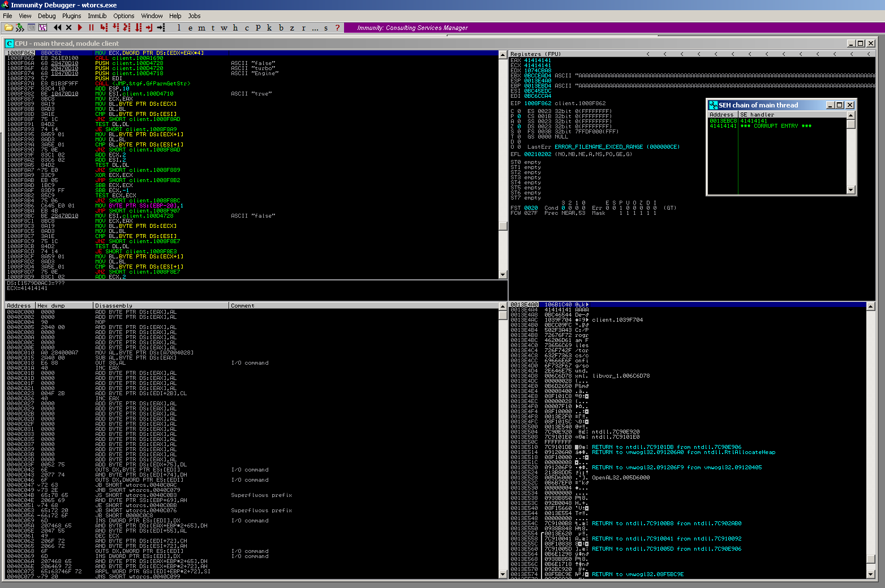
Task: Click stack pane scroll up arrow
Action: click(x=870, y=306)
